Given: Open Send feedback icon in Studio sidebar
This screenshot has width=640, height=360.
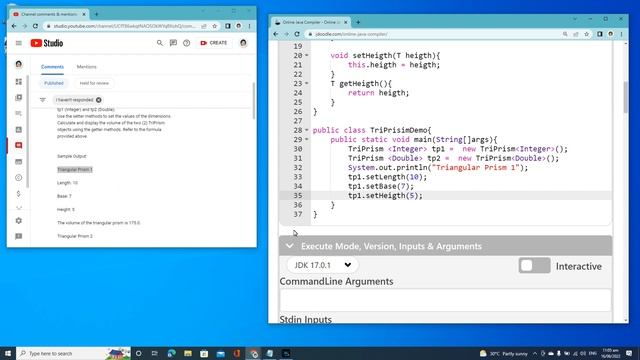Looking at the screenshot, I should [18, 236].
